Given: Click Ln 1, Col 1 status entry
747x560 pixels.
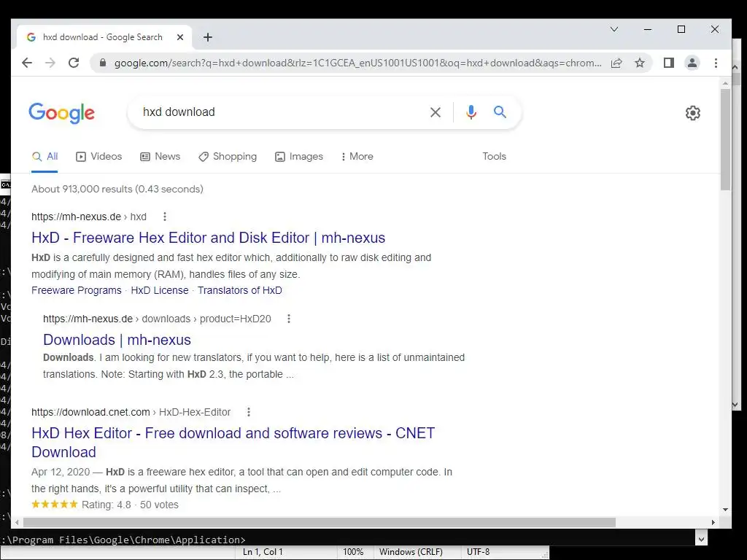Looking at the screenshot, I should [263, 552].
